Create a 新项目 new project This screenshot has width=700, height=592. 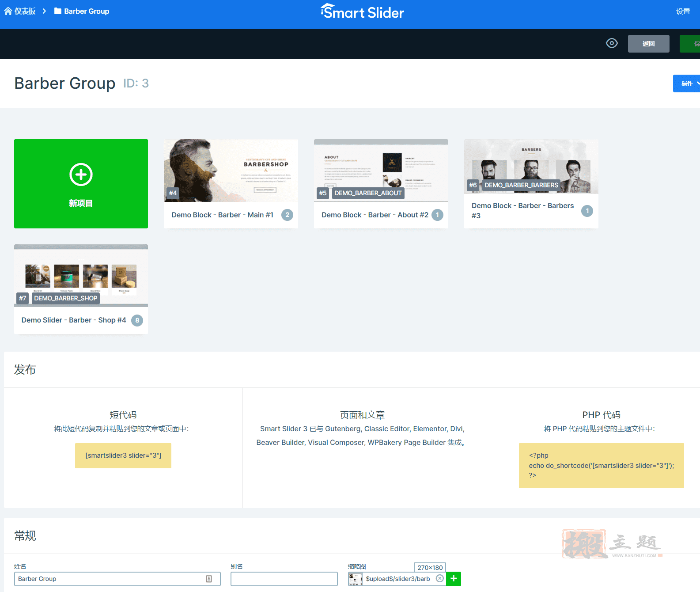point(81,184)
